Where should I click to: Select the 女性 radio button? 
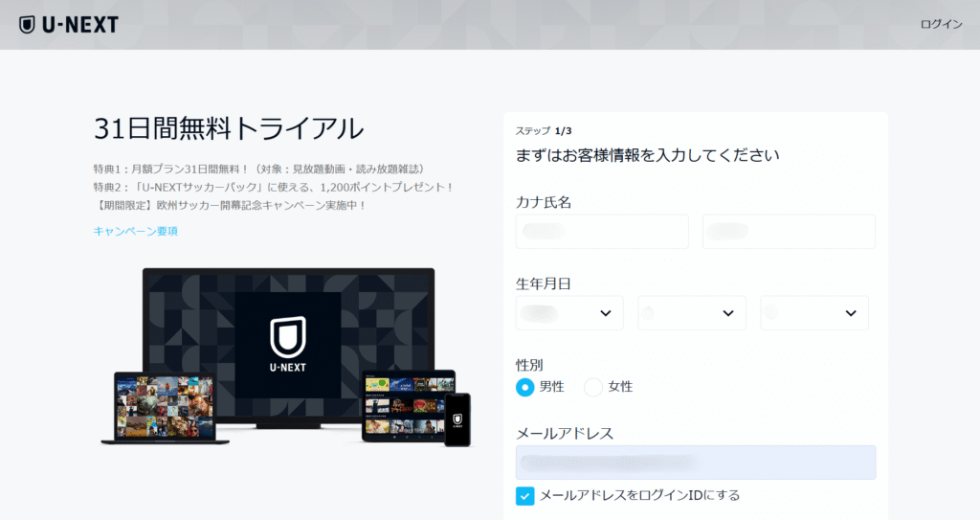(x=593, y=387)
